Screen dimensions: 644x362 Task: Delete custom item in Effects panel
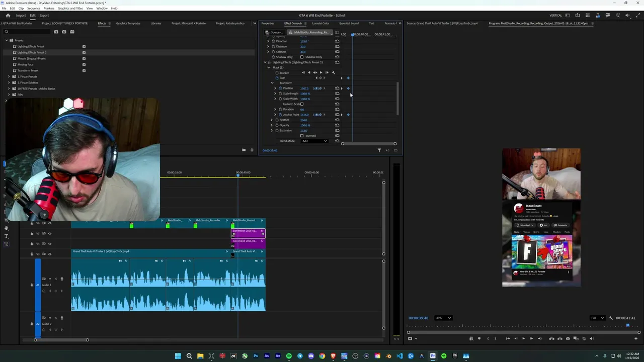tap(252, 150)
